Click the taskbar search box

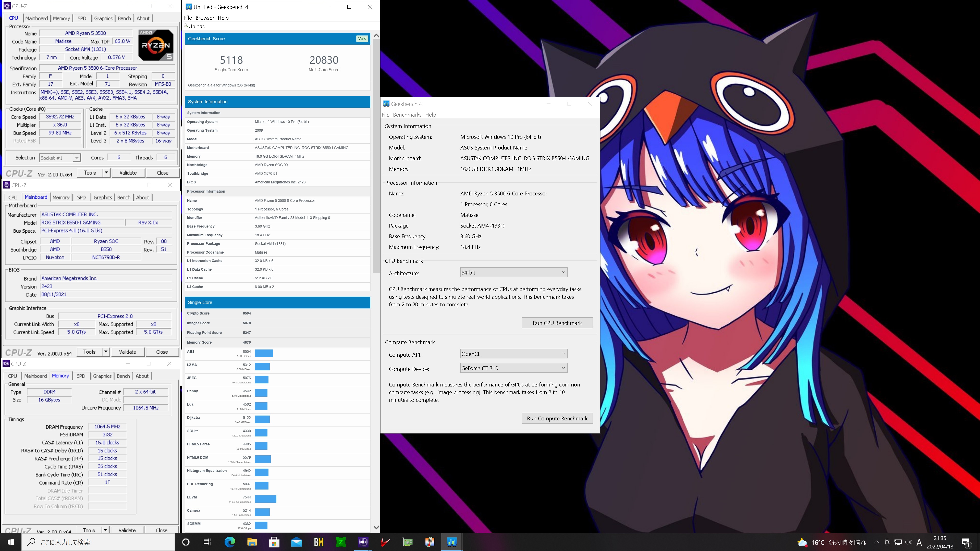point(98,542)
